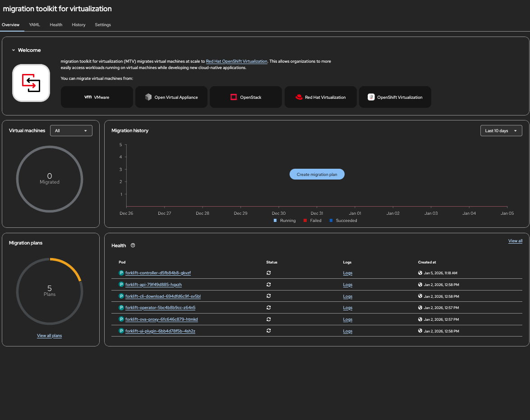Switch to the YAML tab
This screenshot has height=420, width=530.
pos(35,25)
